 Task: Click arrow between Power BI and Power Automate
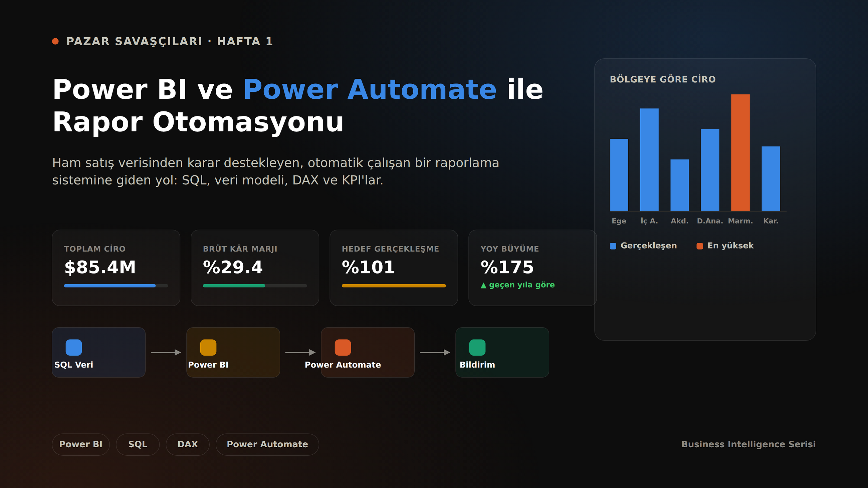pyautogui.click(x=300, y=352)
